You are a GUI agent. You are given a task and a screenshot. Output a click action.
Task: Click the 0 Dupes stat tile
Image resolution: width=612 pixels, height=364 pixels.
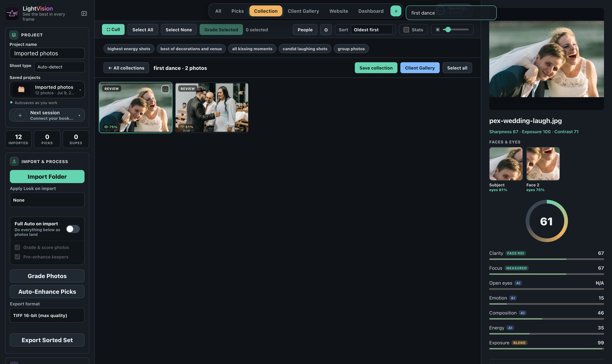(x=76, y=139)
